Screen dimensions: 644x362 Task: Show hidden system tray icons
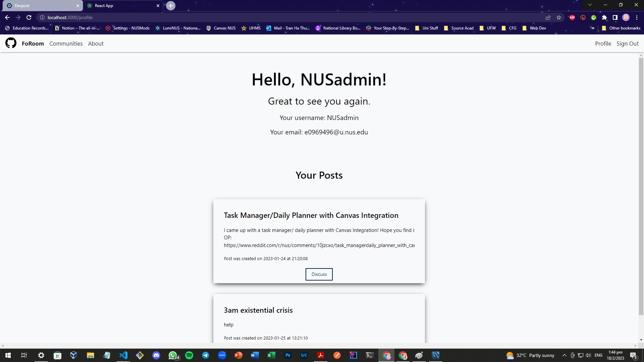564,355
